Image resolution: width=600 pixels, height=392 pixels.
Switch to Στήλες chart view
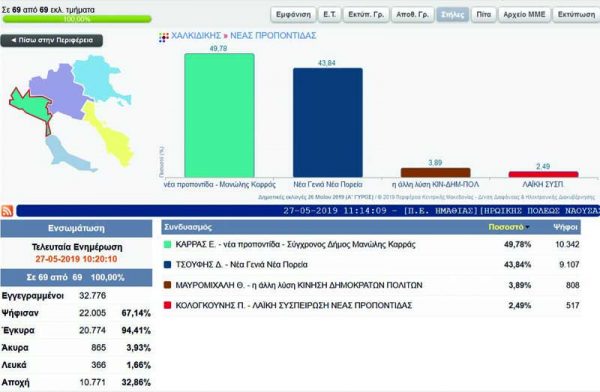pyautogui.click(x=453, y=15)
